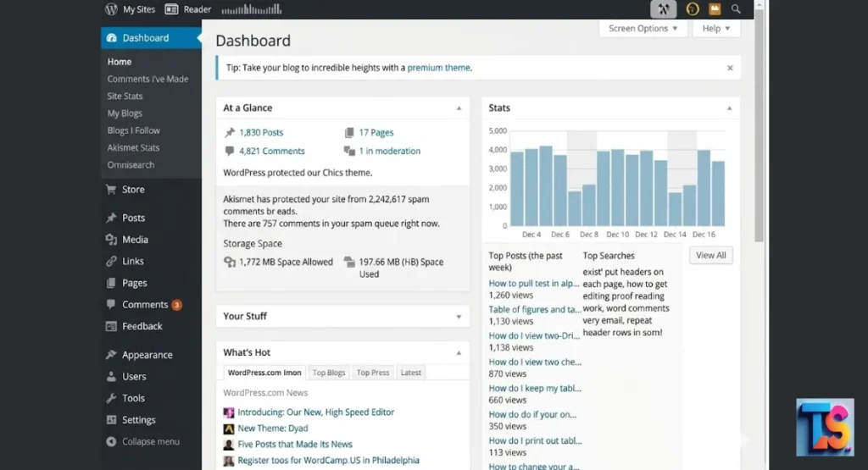Viewport: 868px width, 470px height.
Task: Click the Users icon in sidebar
Action: (111, 377)
